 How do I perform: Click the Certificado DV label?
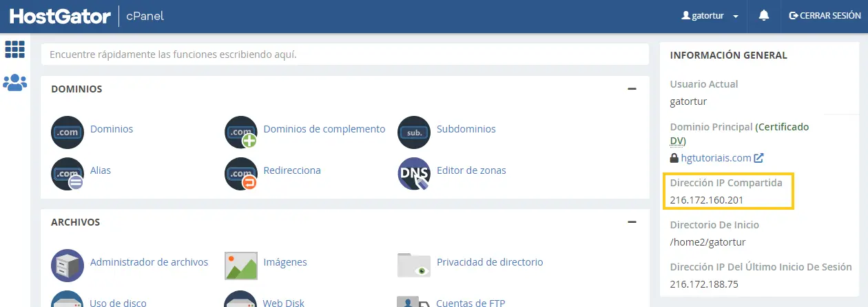(740, 134)
